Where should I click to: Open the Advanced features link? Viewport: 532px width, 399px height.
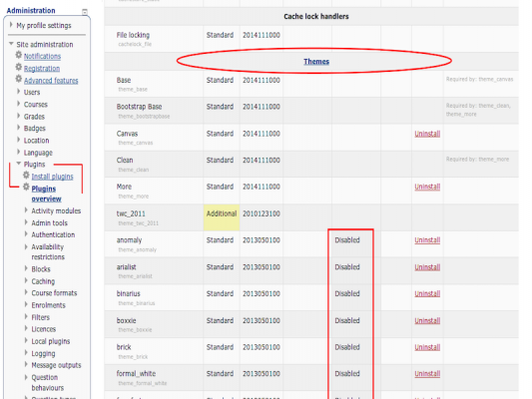click(x=51, y=81)
